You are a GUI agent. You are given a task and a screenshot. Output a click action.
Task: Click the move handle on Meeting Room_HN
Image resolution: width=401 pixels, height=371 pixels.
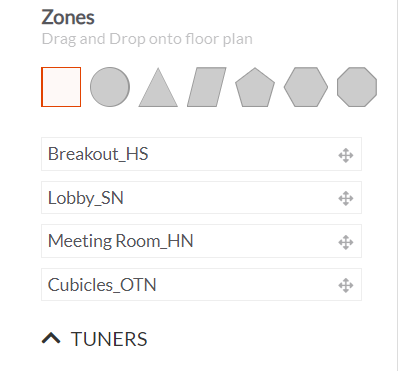(346, 242)
